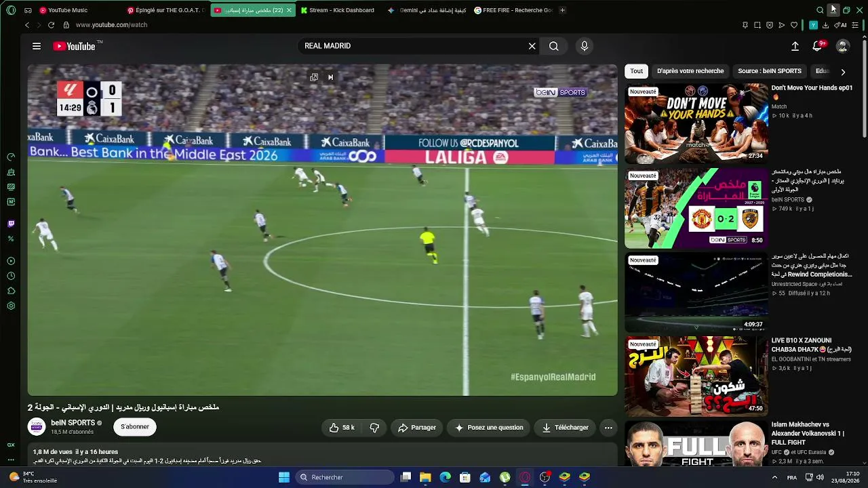Open YouTube notifications bell
The height and width of the screenshot is (488, 868).
tap(818, 46)
